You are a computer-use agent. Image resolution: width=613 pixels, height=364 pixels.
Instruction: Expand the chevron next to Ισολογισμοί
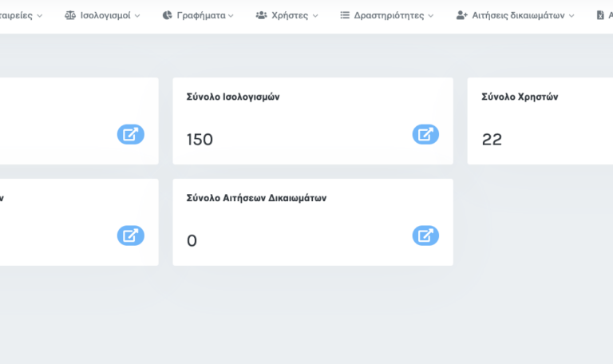137,15
